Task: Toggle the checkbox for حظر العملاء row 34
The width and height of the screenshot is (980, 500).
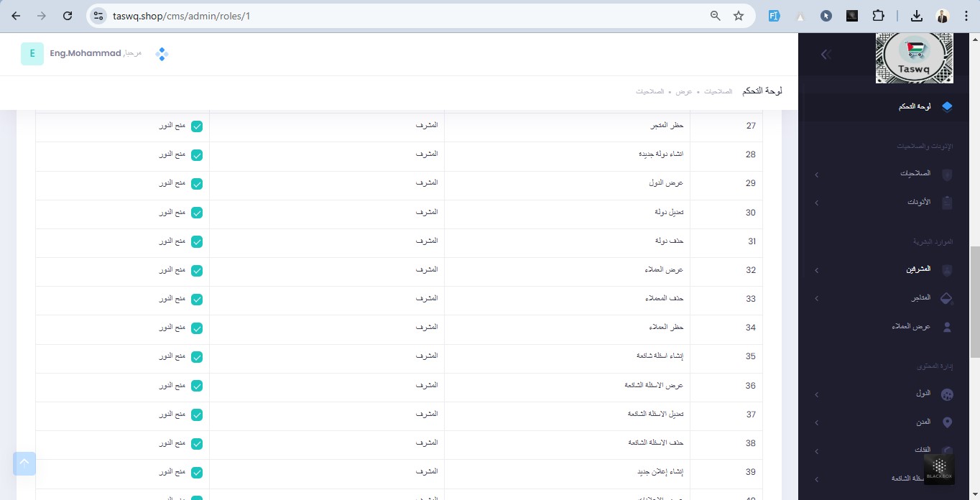Action: click(196, 328)
